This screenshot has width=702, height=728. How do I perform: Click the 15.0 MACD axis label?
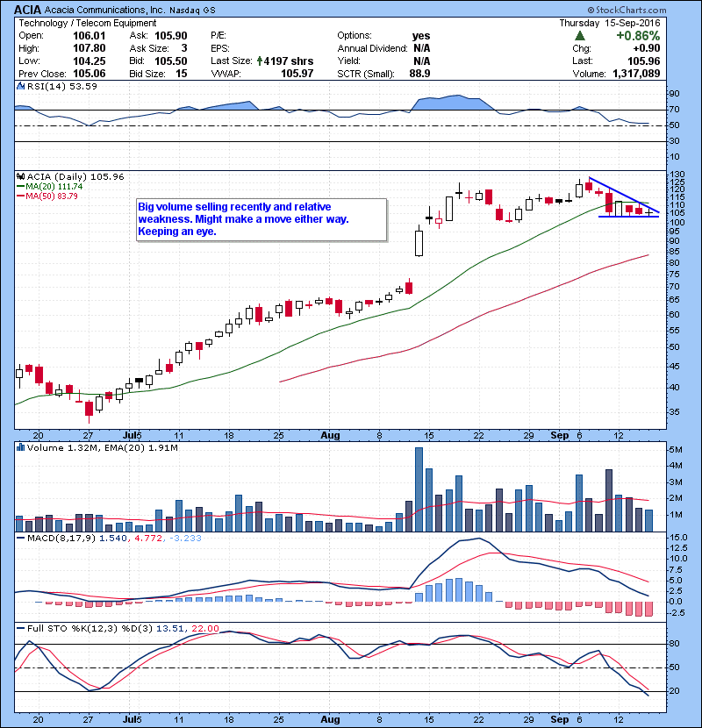(678, 537)
